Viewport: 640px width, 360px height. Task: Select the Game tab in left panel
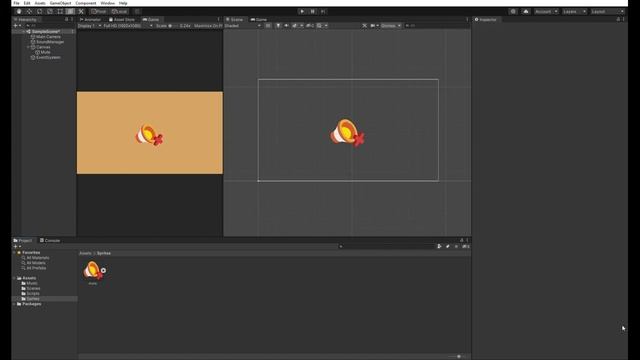151,20
